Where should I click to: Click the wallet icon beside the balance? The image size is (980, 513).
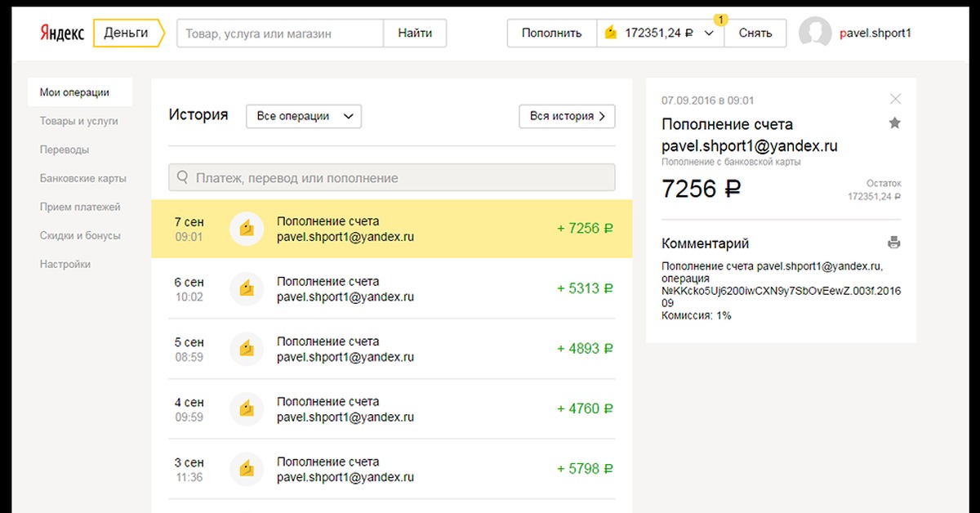(610, 33)
